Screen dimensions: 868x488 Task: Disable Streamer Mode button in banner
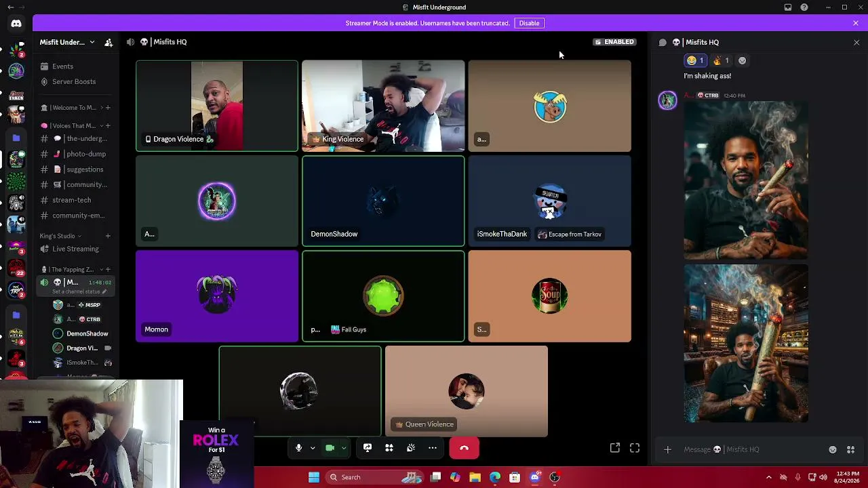click(529, 23)
